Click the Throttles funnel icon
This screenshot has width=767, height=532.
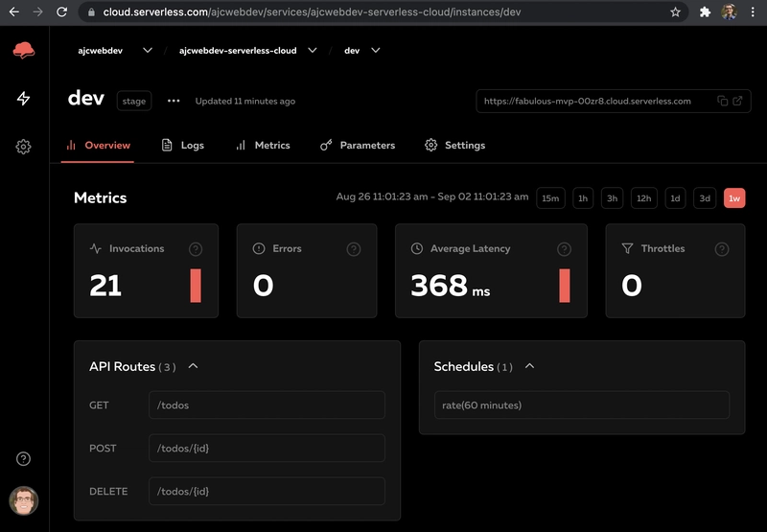coord(627,248)
